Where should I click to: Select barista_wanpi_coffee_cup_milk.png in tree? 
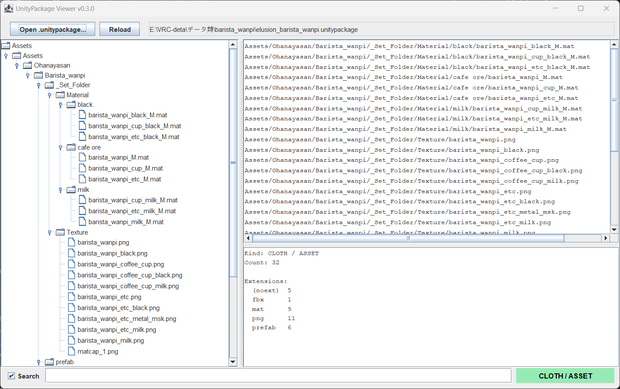coord(128,286)
